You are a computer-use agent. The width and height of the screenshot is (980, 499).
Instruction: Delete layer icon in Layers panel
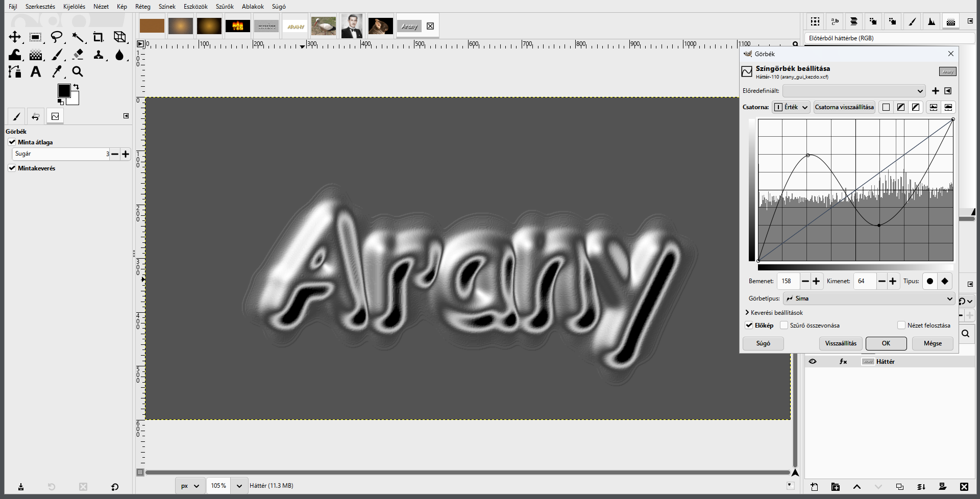[x=964, y=487]
